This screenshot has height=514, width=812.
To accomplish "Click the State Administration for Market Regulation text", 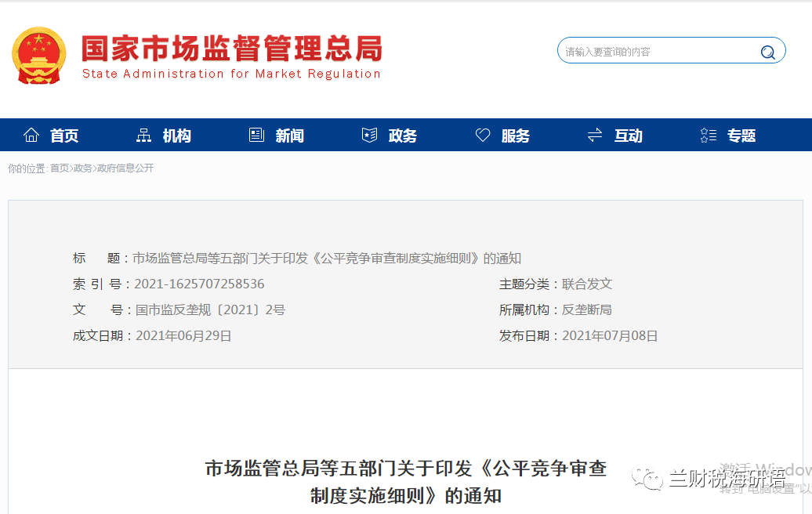I will tap(231, 74).
